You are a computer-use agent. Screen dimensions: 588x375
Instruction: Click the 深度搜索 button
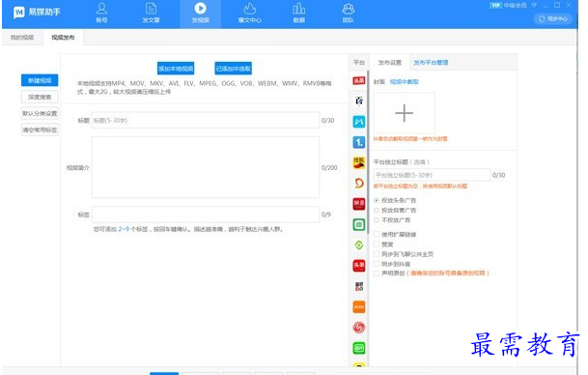tap(40, 97)
